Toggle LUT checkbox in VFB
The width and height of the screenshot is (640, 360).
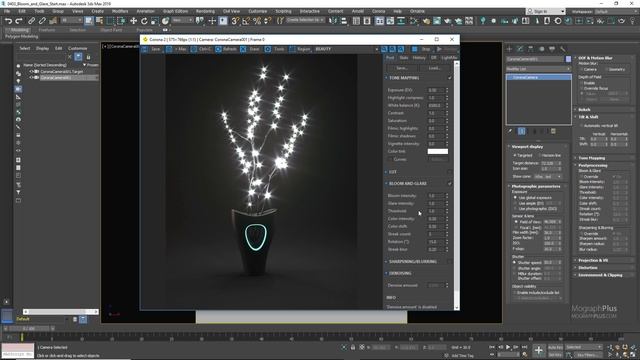[450, 172]
